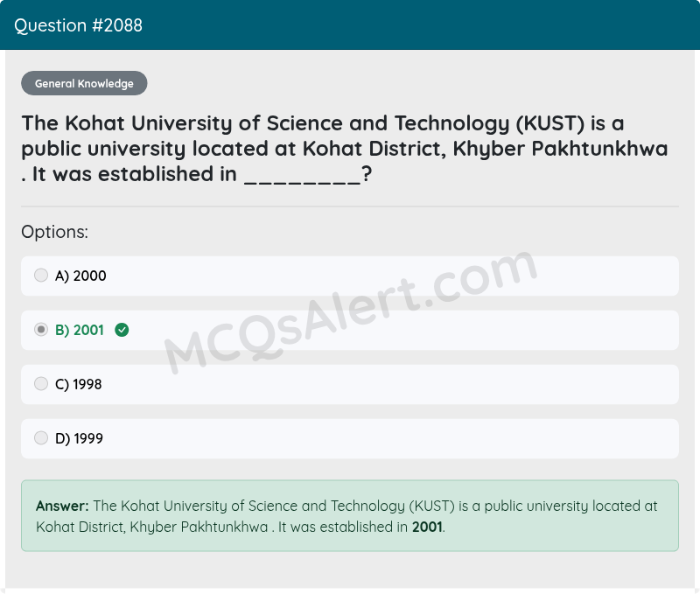Viewport: 700px width, 615px height.
Task: Click the green Answer explanation box
Action: (350, 516)
